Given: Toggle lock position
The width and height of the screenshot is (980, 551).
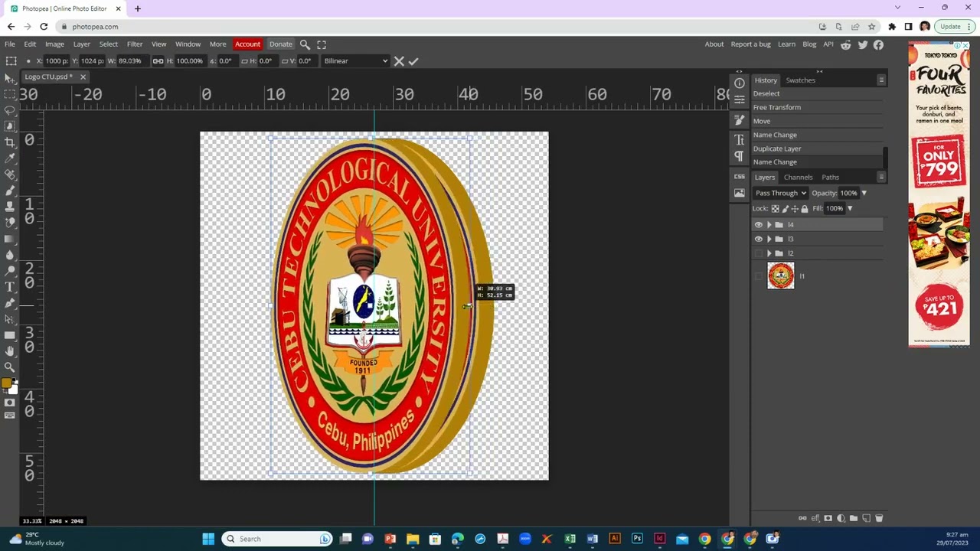Looking at the screenshot, I should (x=795, y=209).
